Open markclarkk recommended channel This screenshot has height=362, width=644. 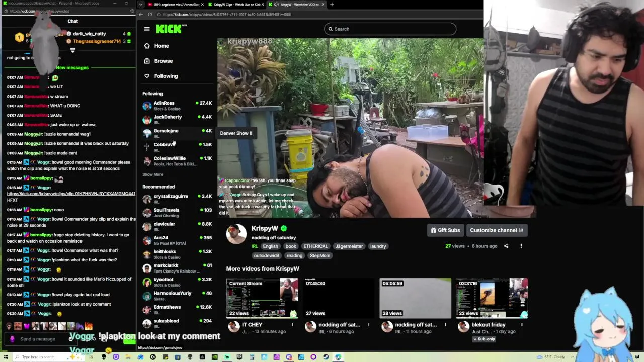178,268
